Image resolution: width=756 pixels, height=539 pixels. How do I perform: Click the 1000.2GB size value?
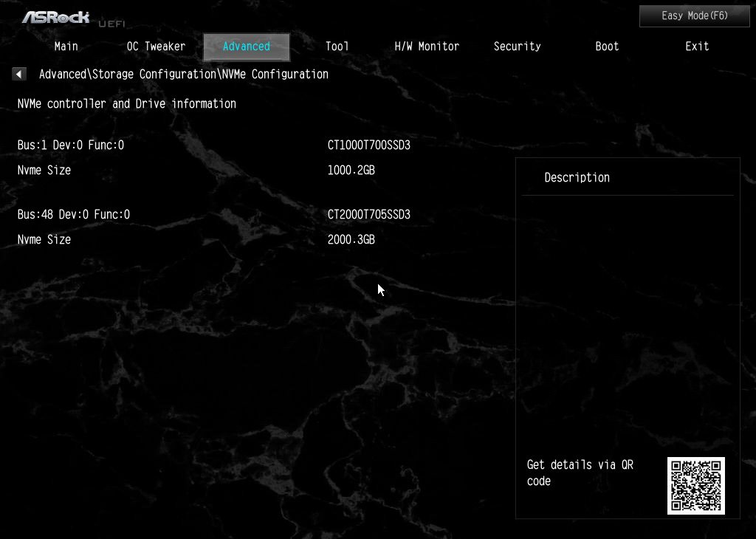point(351,171)
